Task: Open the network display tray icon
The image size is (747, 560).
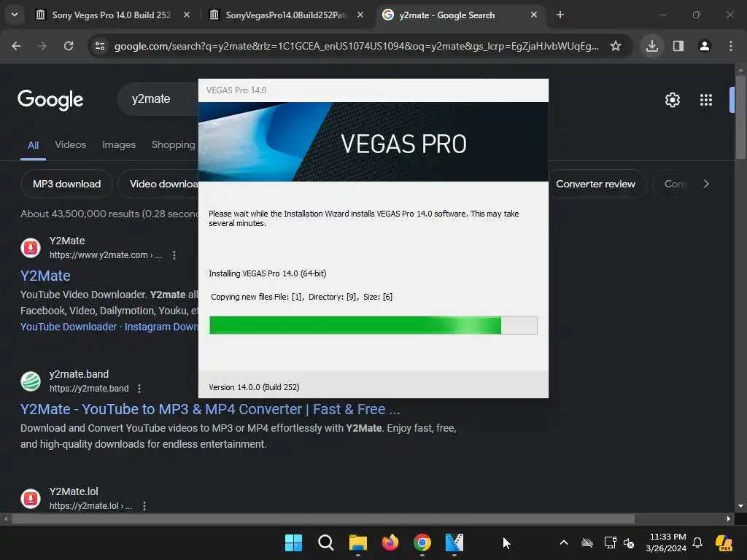Action: [x=611, y=542]
